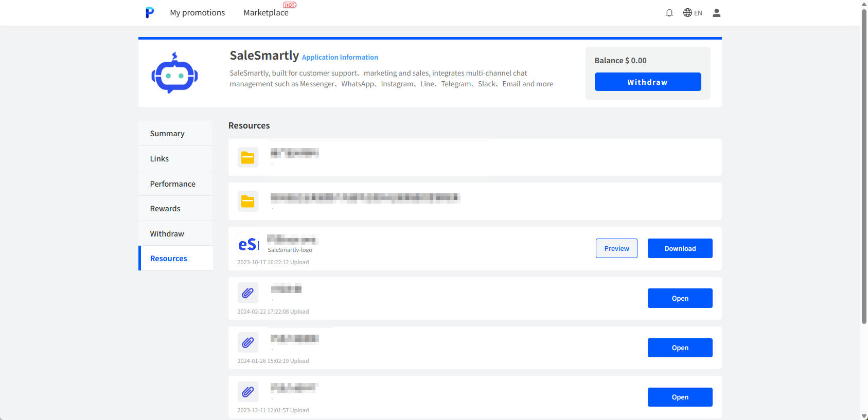
Task: Download the SaleSmartly-logo resource
Action: pyautogui.click(x=680, y=248)
